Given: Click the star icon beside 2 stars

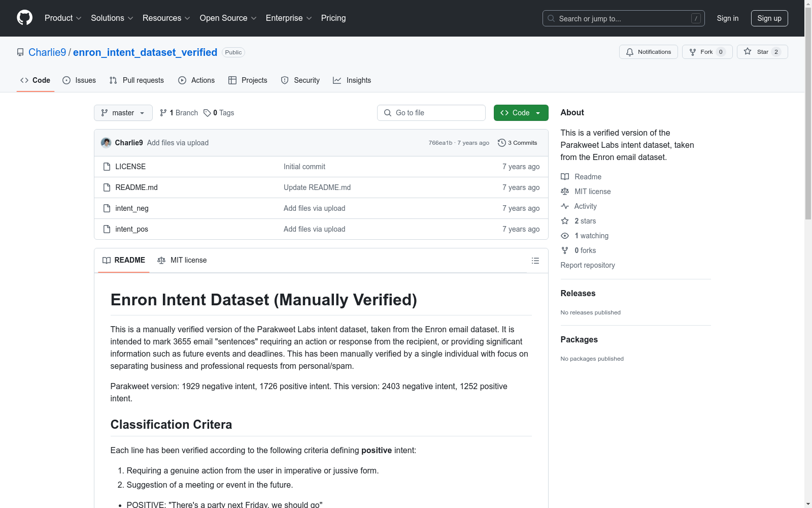Looking at the screenshot, I should (565, 221).
